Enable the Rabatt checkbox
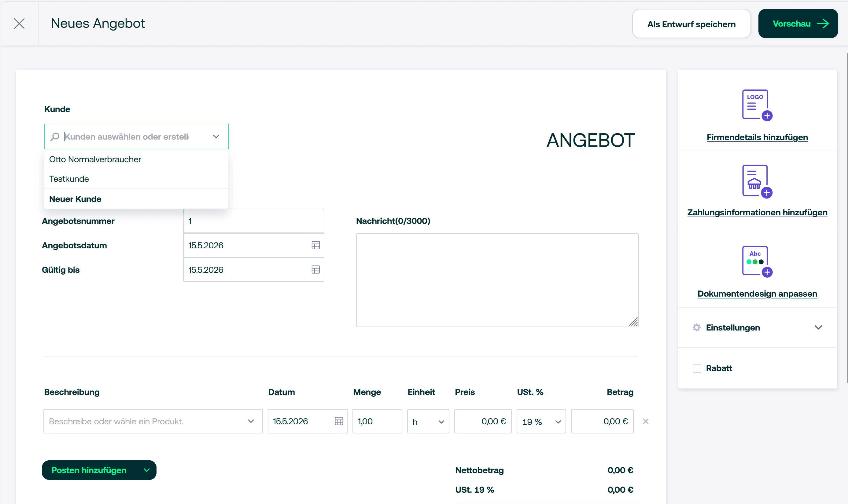 (697, 368)
